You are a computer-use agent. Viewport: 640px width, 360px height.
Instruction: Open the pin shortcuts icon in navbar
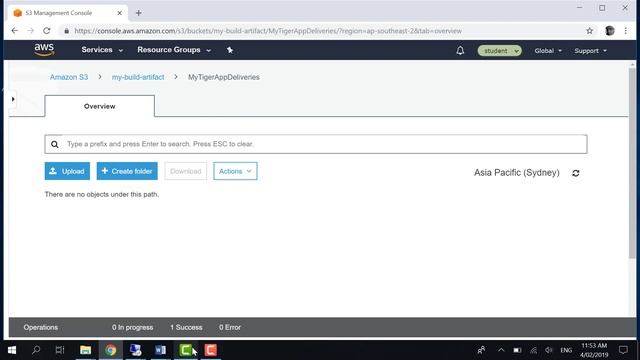point(230,50)
